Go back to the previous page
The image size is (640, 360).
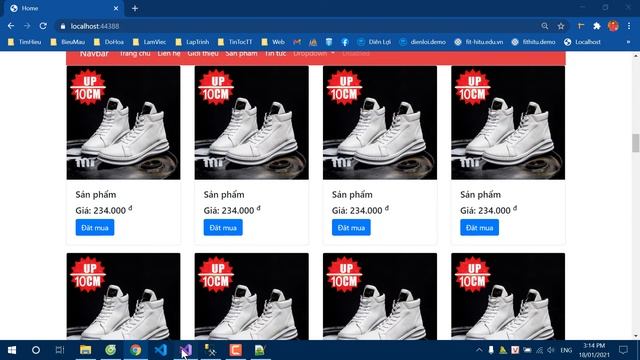click(x=11, y=26)
